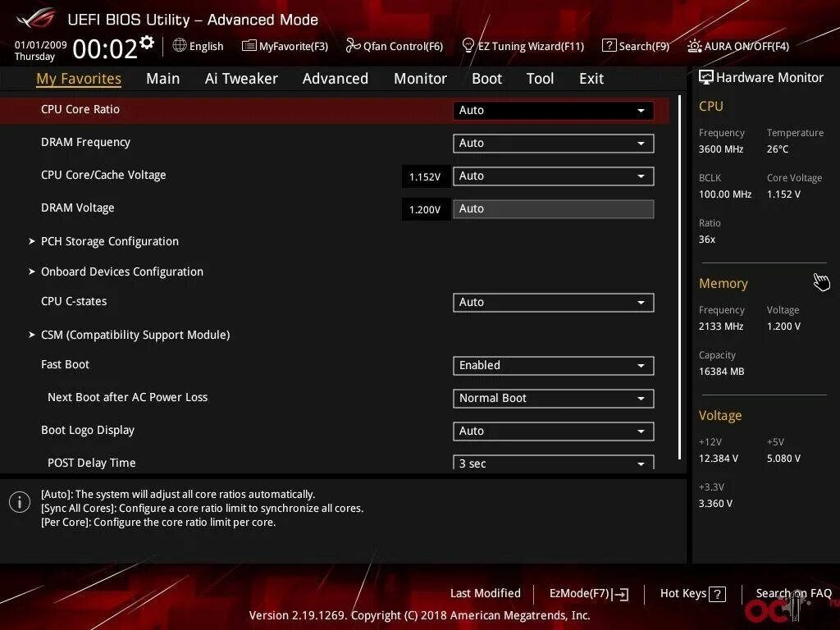Image resolution: width=840 pixels, height=630 pixels.
Task: Click the 01/01/2009 date text
Action: pos(41,45)
